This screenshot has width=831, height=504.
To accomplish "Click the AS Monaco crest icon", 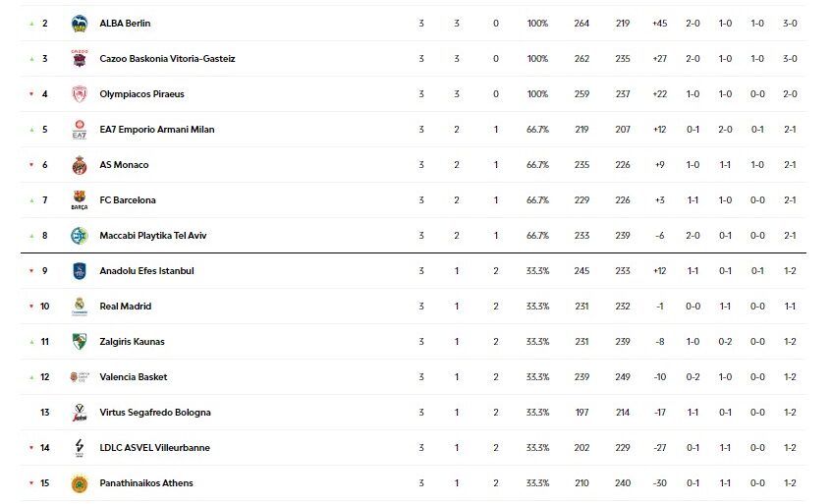I will 80,165.
